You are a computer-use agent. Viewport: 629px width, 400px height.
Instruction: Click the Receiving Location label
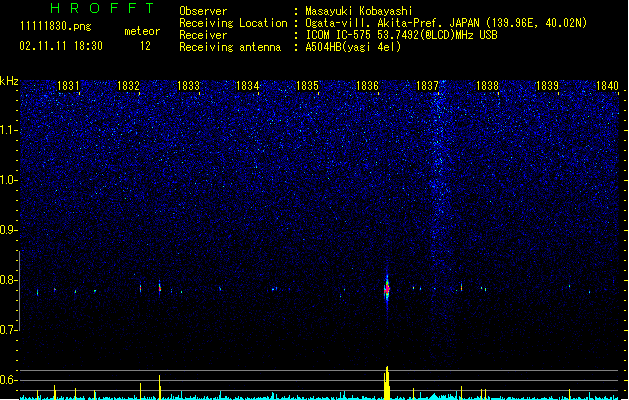pos(233,23)
